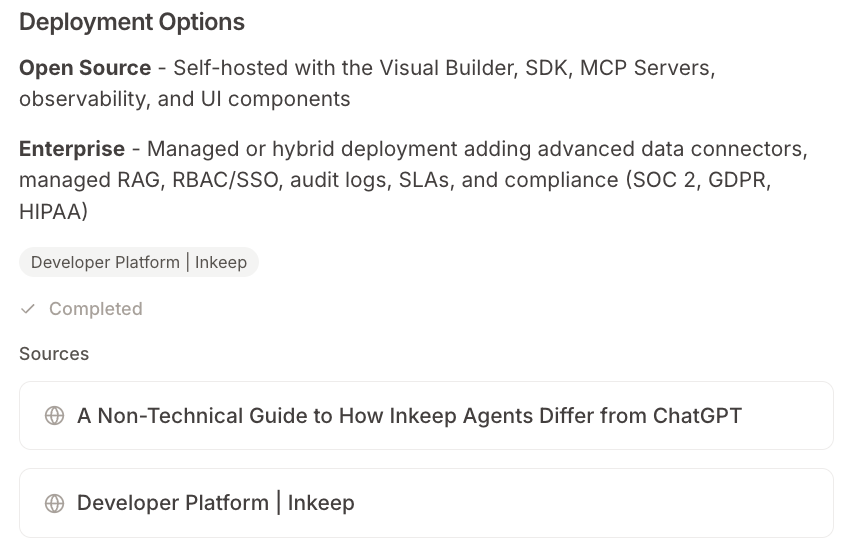Click 'MCP Servers' in the Open Source description
Screen dimensions: 856x546
click(647, 68)
